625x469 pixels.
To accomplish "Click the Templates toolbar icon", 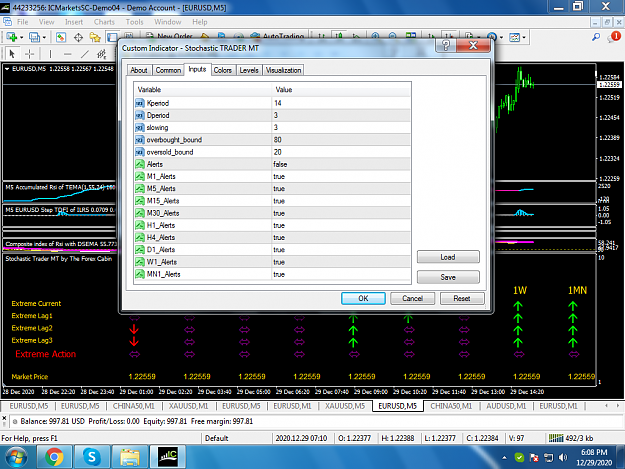I will (515, 37).
